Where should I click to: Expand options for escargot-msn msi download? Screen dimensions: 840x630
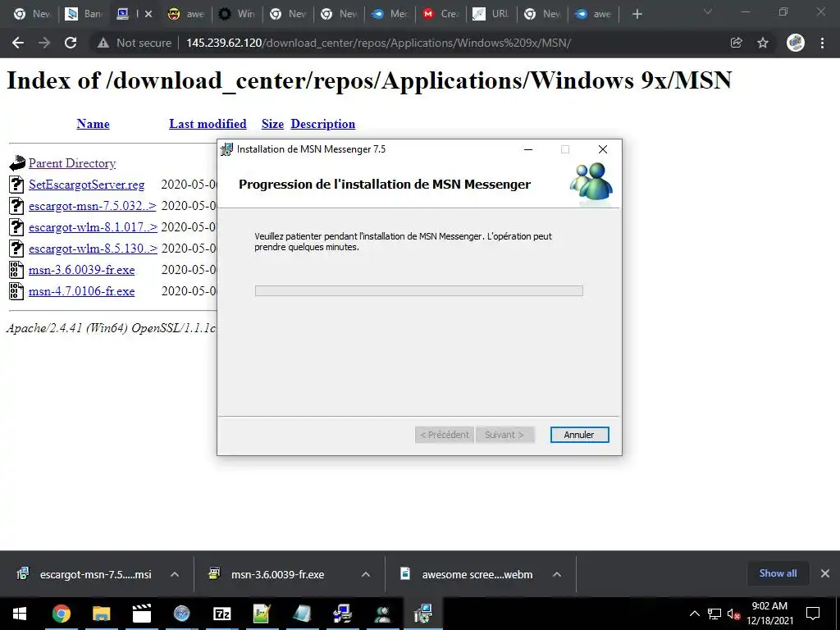tap(175, 574)
